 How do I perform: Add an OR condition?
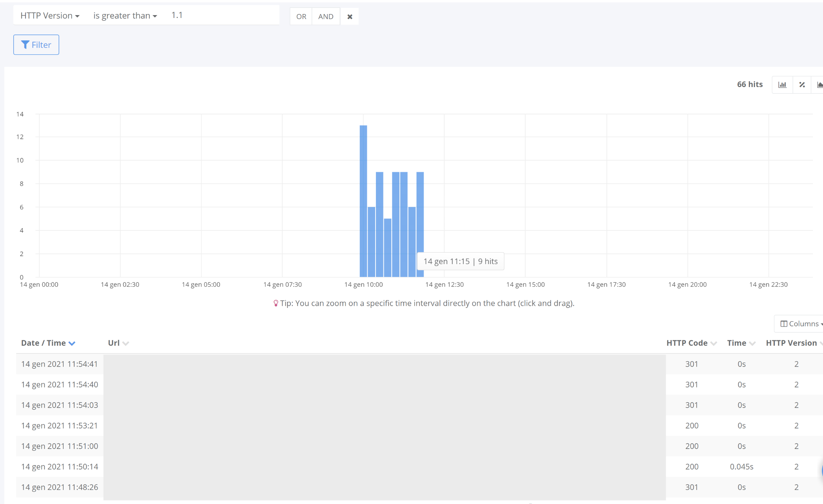301,17
